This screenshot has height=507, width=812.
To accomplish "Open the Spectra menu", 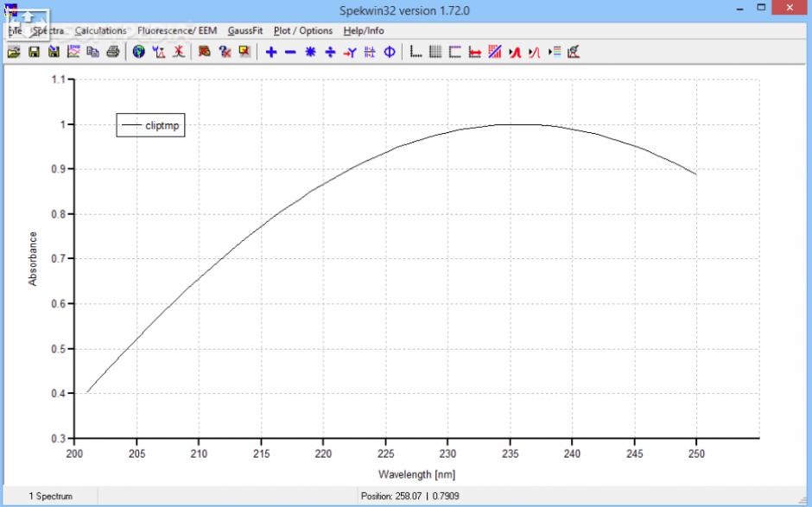I will [x=48, y=30].
